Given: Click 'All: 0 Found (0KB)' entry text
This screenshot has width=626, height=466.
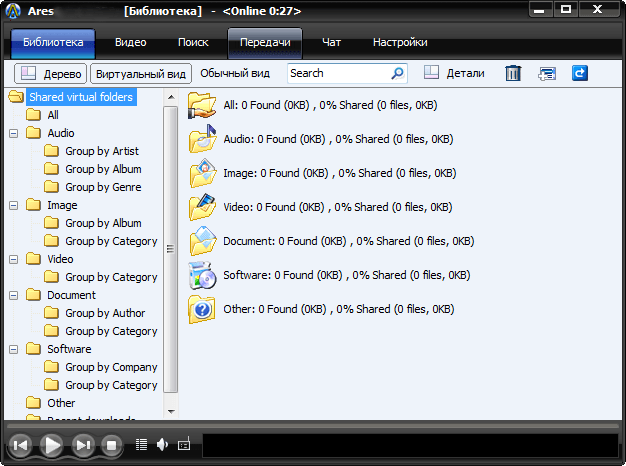Looking at the screenshot, I should pos(330,105).
